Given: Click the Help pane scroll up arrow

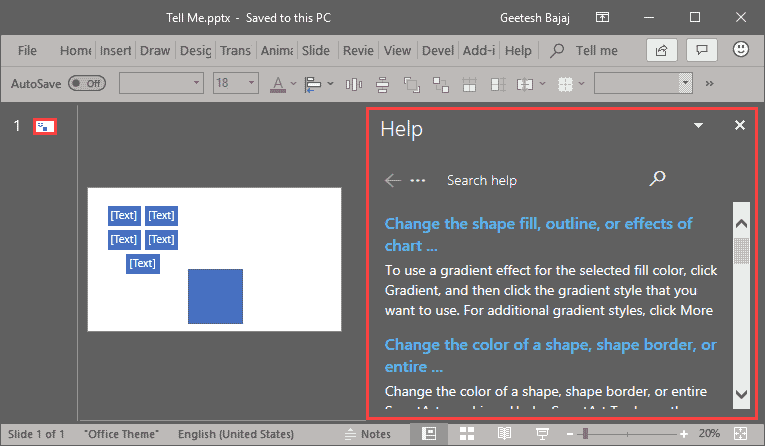Looking at the screenshot, I should [x=741, y=223].
